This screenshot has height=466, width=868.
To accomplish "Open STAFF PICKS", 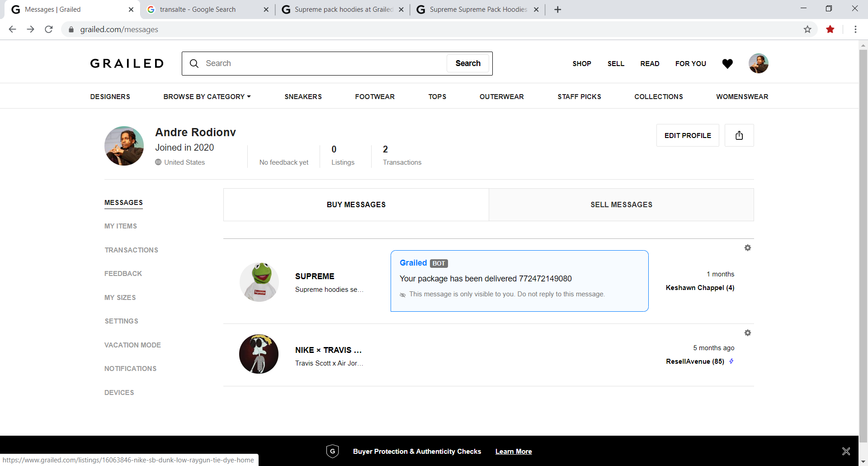I will pos(579,97).
